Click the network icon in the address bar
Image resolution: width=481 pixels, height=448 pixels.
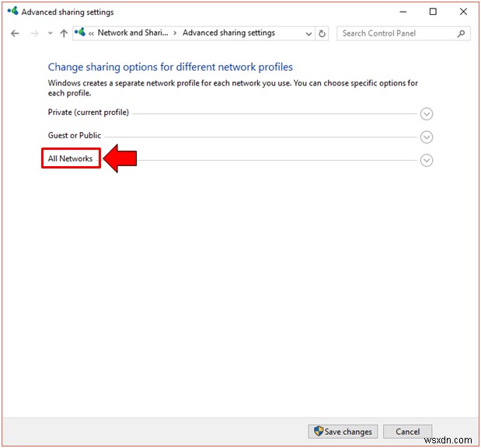click(80, 32)
